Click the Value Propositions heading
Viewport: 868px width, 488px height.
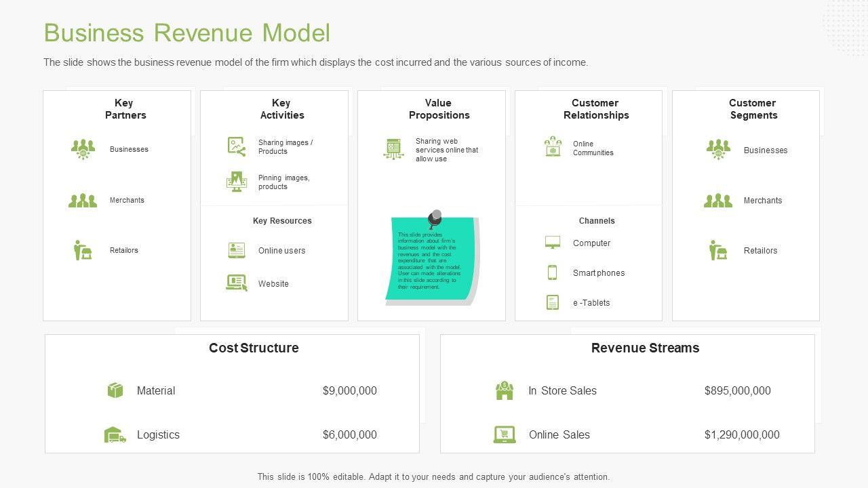(439, 109)
